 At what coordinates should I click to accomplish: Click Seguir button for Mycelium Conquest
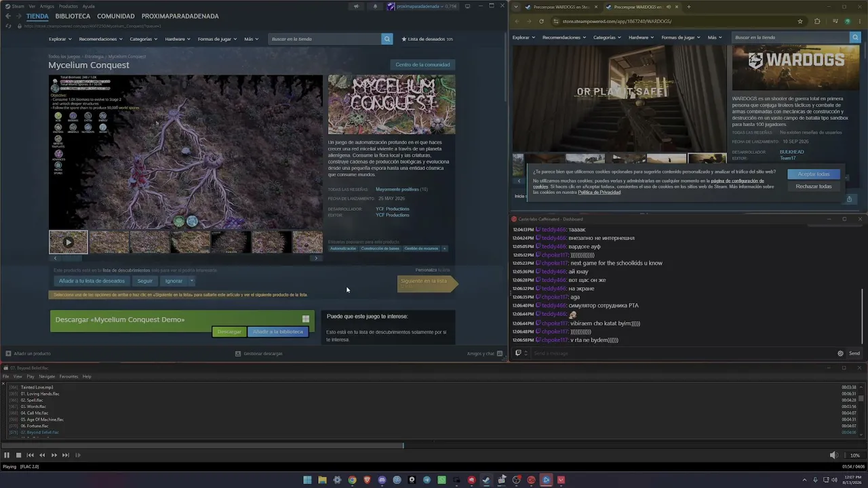click(145, 281)
